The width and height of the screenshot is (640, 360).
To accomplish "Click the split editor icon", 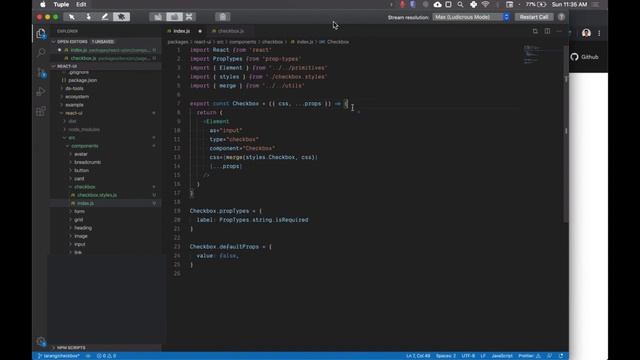I will 547,31.
